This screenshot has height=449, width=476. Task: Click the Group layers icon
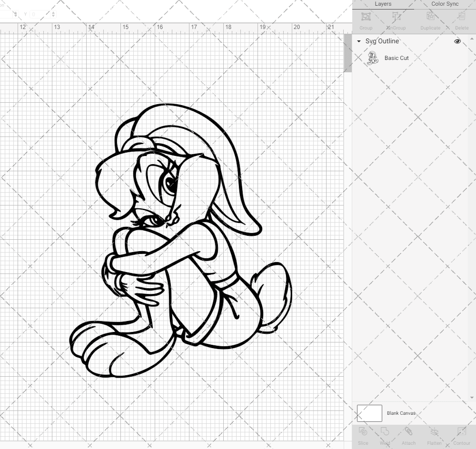pos(366,17)
